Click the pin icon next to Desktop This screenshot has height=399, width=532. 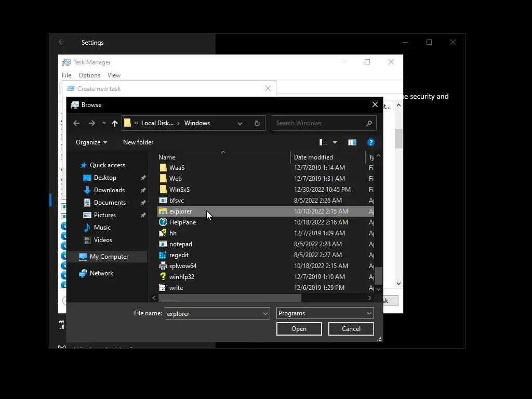(x=143, y=178)
